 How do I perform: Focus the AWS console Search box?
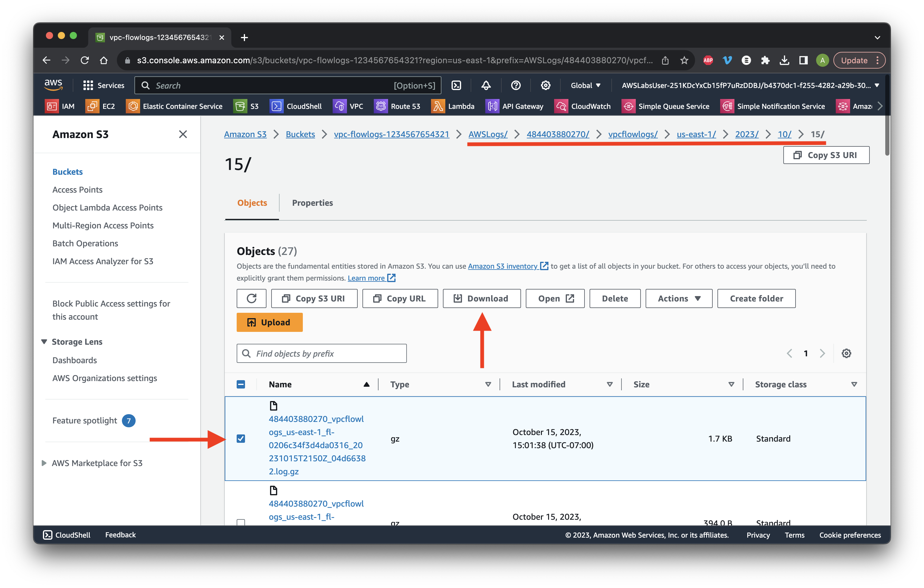[288, 85]
